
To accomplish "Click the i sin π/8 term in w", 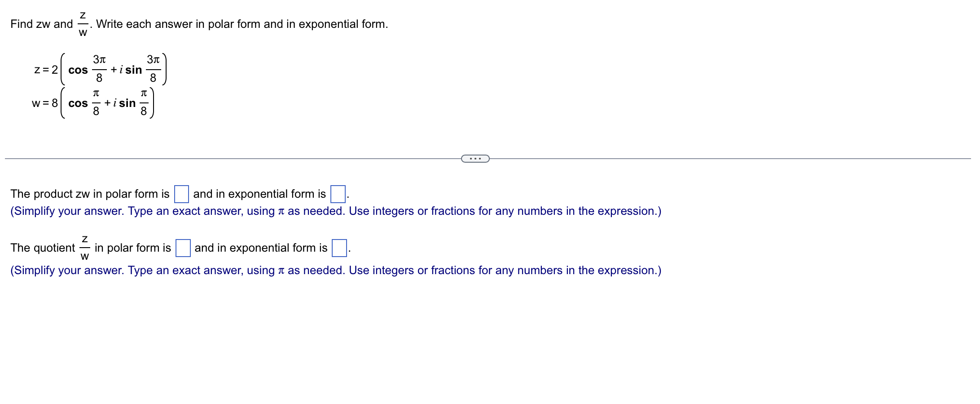I will point(132,104).
